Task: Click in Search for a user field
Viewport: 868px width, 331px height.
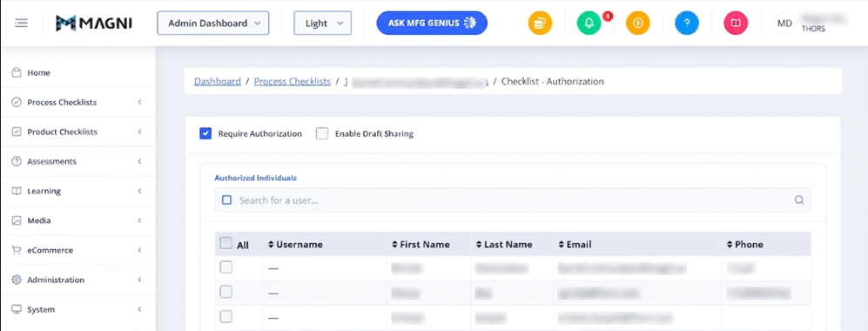Action: click(513, 200)
